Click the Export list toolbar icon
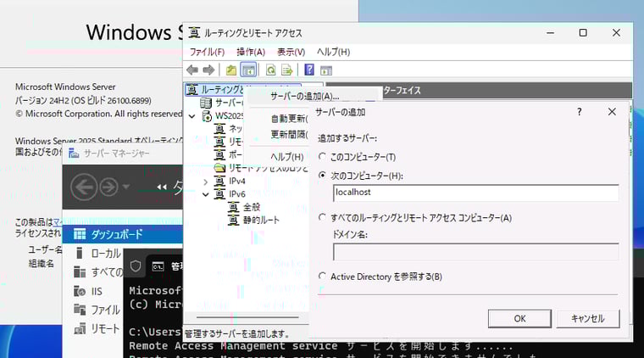This screenshot has width=644, height=358. tap(287, 70)
